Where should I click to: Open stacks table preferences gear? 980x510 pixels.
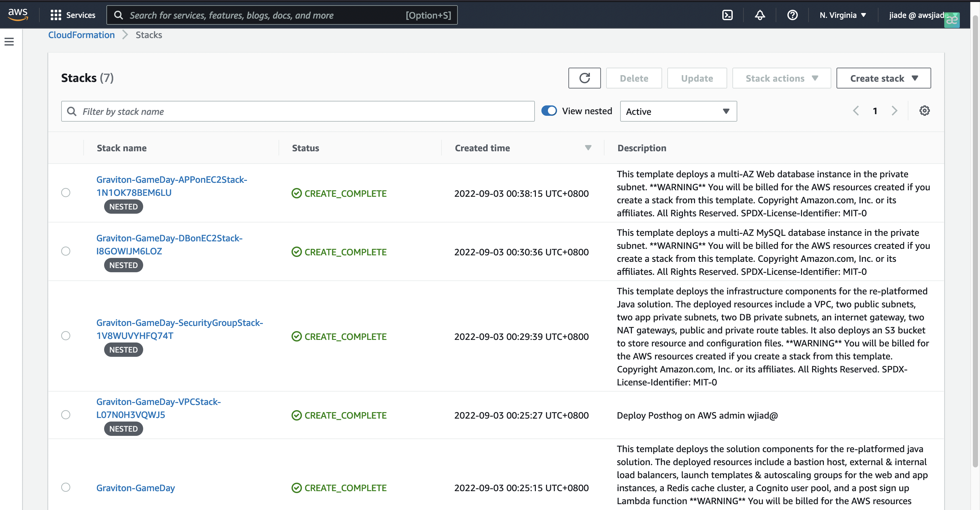(925, 111)
